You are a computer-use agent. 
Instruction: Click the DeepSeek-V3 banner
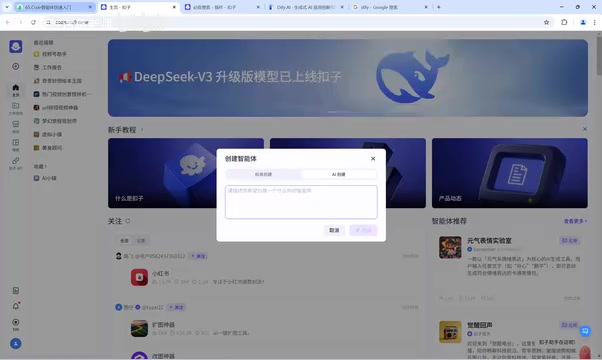[347, 78]
